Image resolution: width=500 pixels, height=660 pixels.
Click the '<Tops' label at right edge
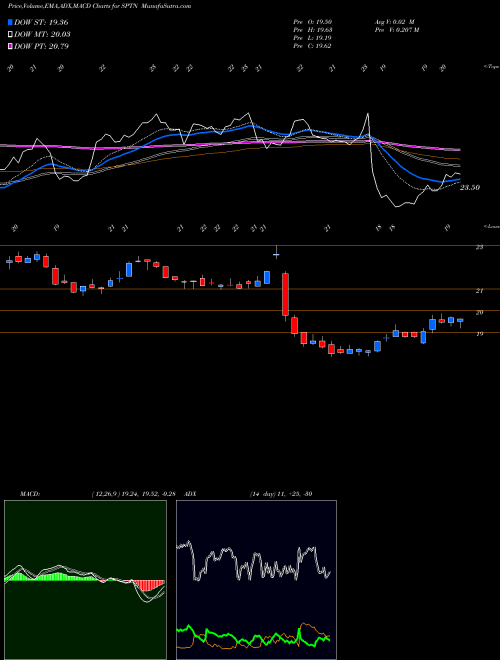(x=491, y=67)
